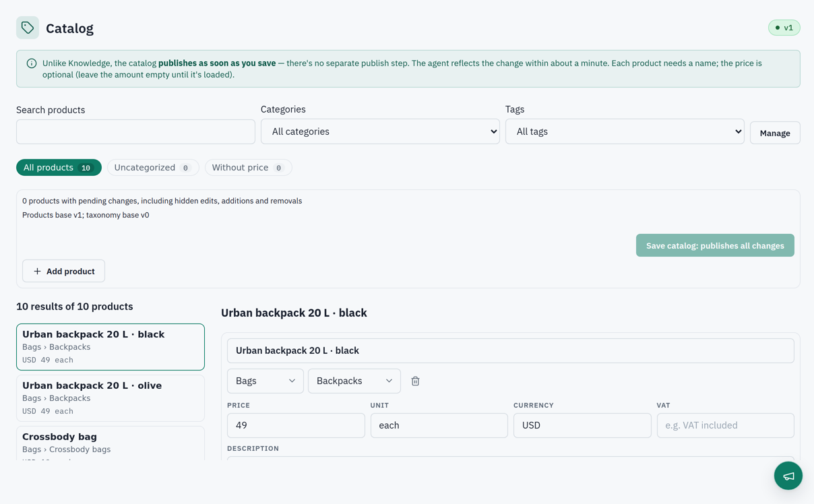Click the Currency field showing USD
Image resolution: width=814 pixels, height=504 pixels.
tap(582, 425)
